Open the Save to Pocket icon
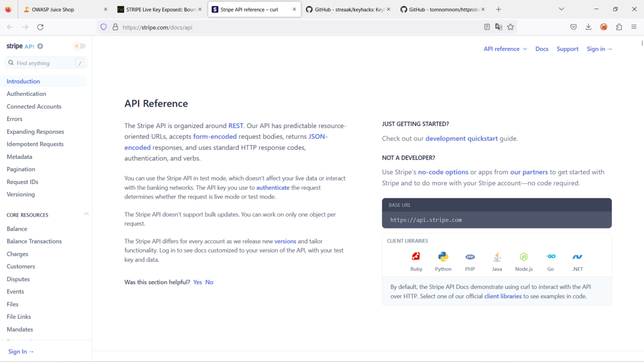Viewport: 644px width, 362px height. 574,27
